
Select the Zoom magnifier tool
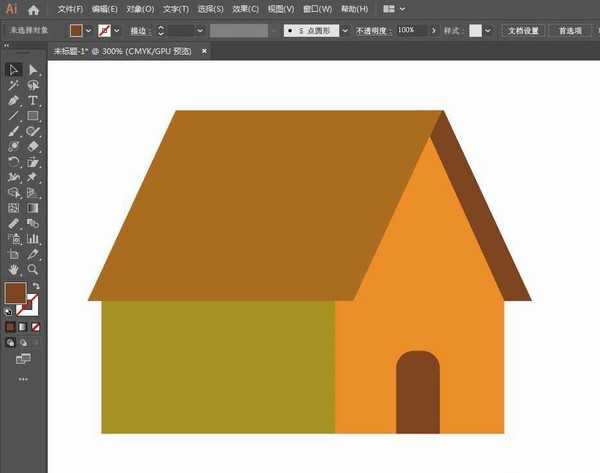tap(33, 269)
